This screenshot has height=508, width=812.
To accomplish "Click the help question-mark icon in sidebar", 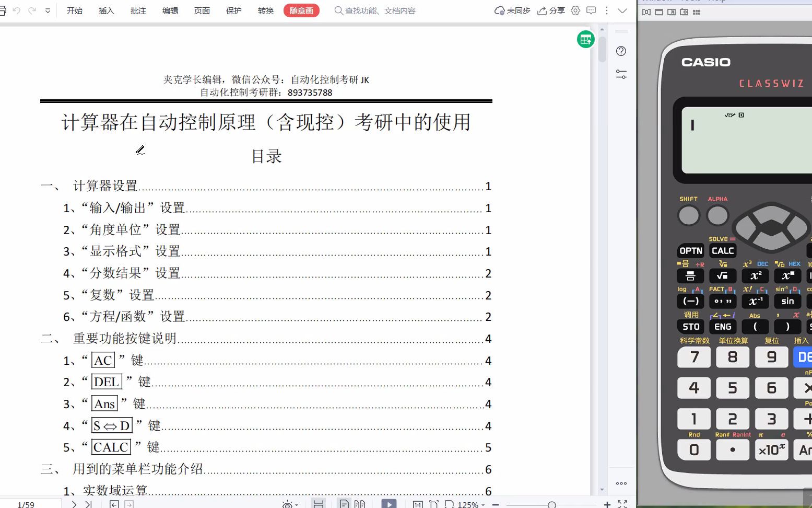I will point(621,51).
